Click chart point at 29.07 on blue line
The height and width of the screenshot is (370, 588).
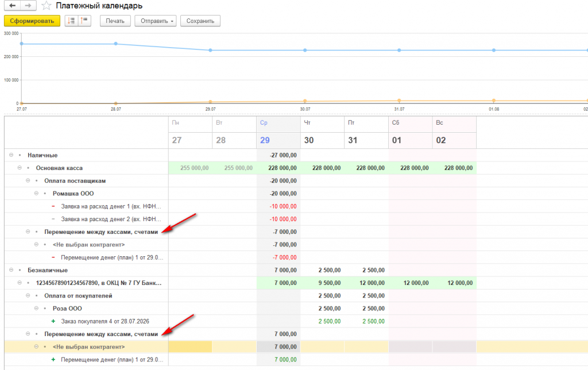coord(210,50)
